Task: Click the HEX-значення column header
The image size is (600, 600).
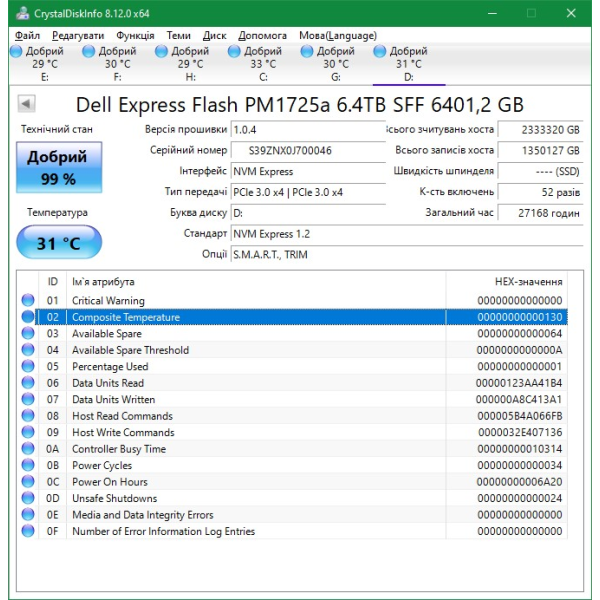Action: (507, 282)
